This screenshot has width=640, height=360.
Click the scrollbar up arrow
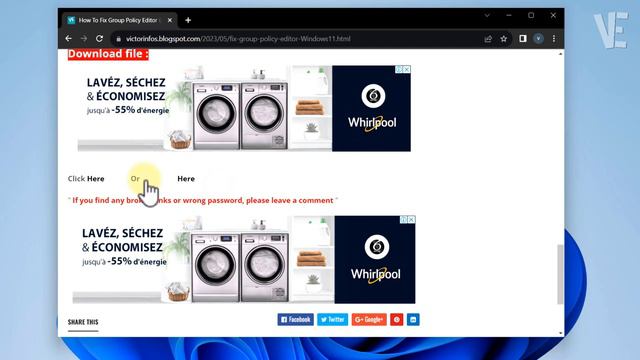[x=560, y=53]
